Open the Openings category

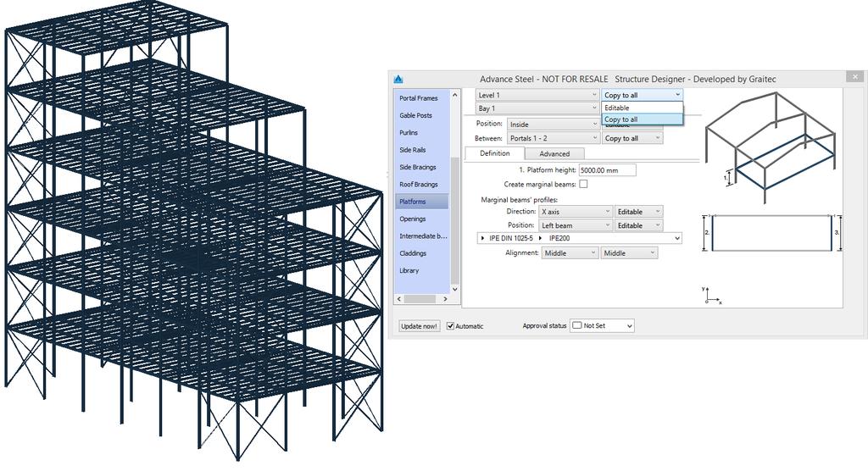point(413,219)
